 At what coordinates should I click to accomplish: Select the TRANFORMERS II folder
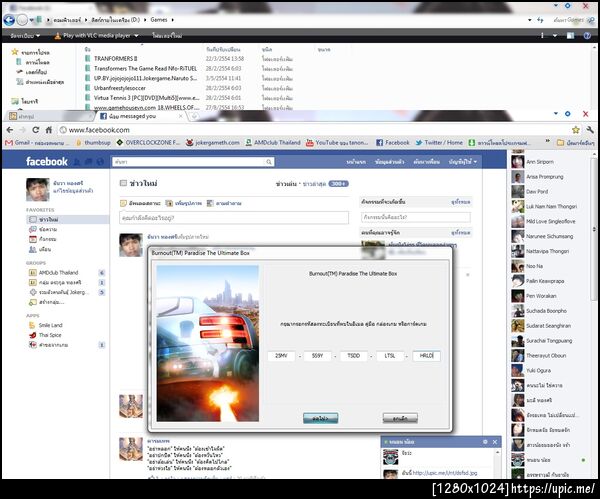click(116, 59)
